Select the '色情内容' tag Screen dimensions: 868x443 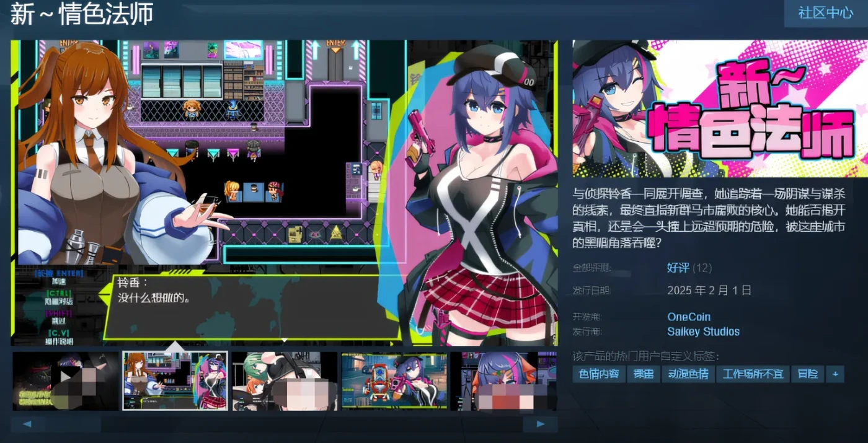click(x=598, y=374)
